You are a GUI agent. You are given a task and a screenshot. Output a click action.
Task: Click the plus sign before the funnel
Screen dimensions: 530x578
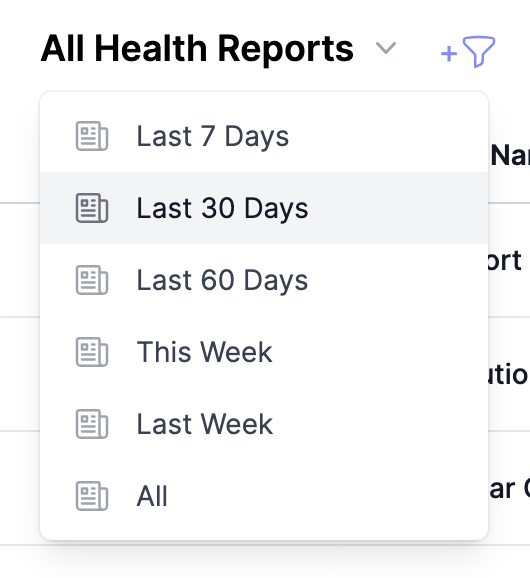449,54
